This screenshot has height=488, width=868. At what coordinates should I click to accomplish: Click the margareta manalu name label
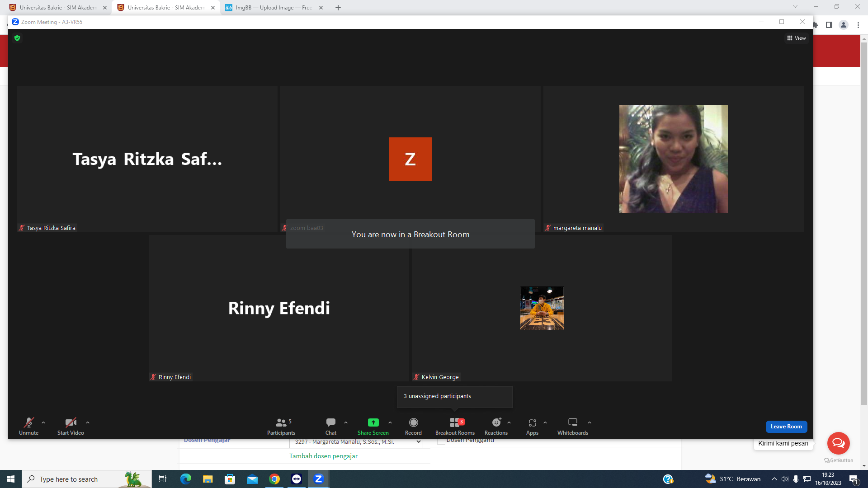tap(577, 228)
